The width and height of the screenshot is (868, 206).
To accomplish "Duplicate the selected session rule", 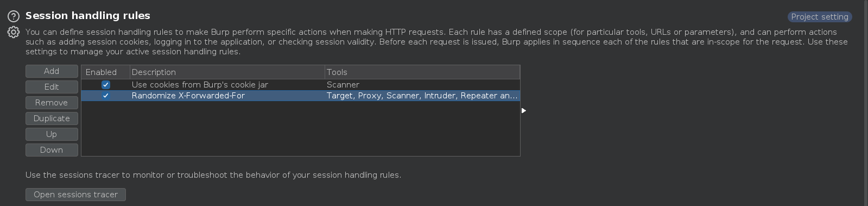I will [x=52, y=118].
